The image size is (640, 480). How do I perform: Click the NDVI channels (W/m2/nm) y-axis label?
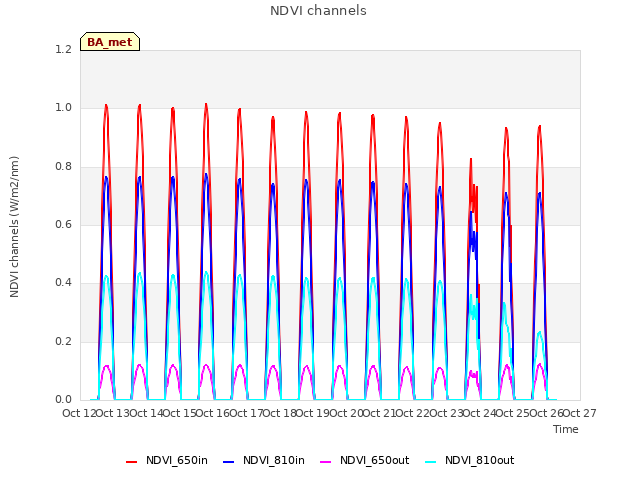point(14,227)
